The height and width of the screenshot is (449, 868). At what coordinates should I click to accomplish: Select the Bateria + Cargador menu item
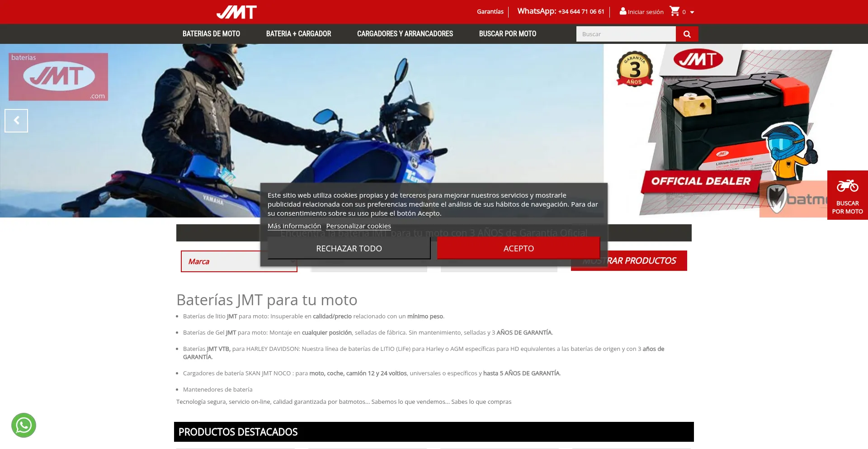(298, 34)
